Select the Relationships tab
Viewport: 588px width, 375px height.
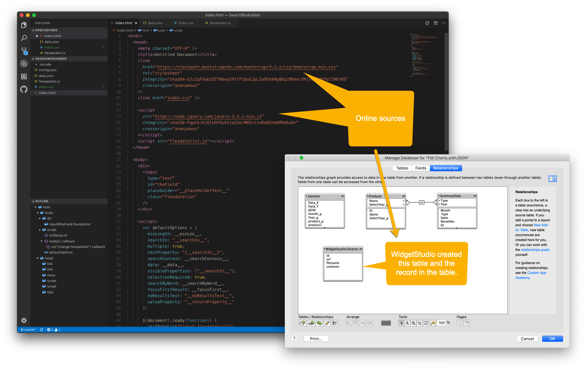[446, 168]
